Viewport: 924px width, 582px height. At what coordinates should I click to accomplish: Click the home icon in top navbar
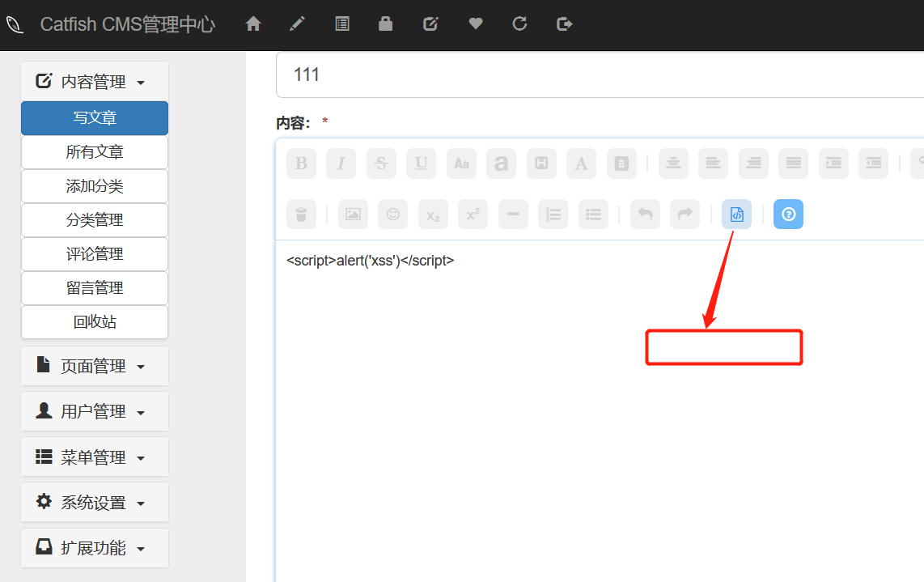click(x=253, y=23)
